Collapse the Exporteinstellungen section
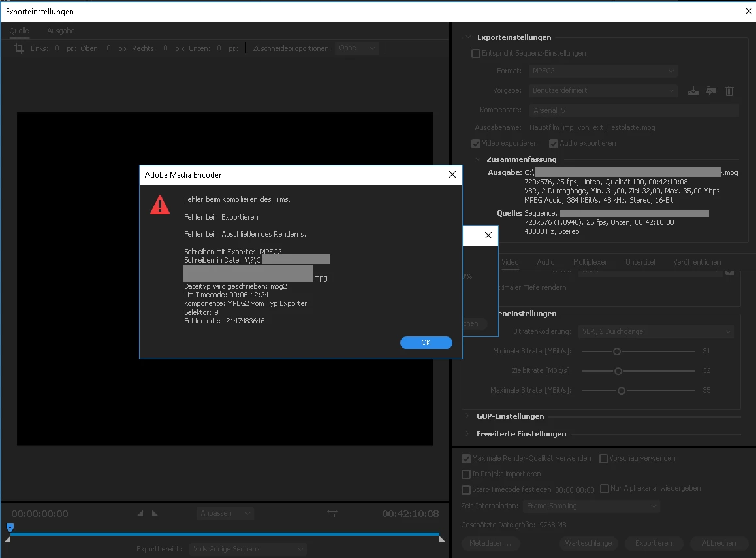The width and height of the screenshot is (756, 558). point(468,37)
